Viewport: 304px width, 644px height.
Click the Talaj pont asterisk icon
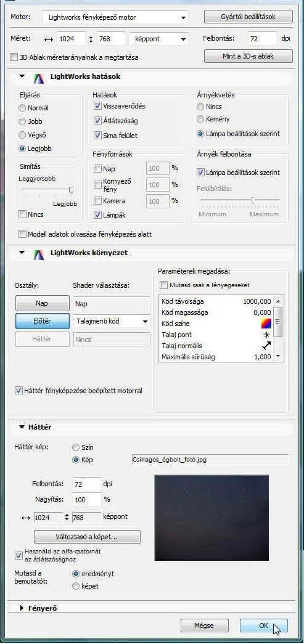(x=266, y=334)
